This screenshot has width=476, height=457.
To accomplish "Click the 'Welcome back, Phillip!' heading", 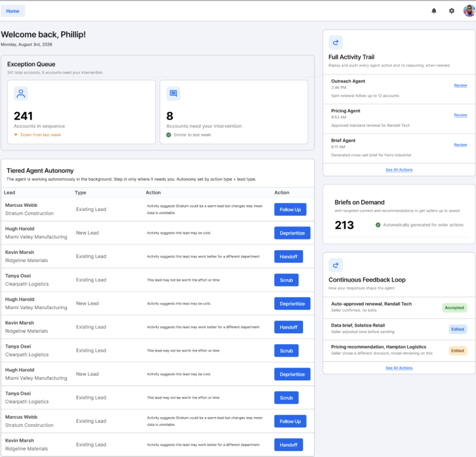I will click(43, 35).
